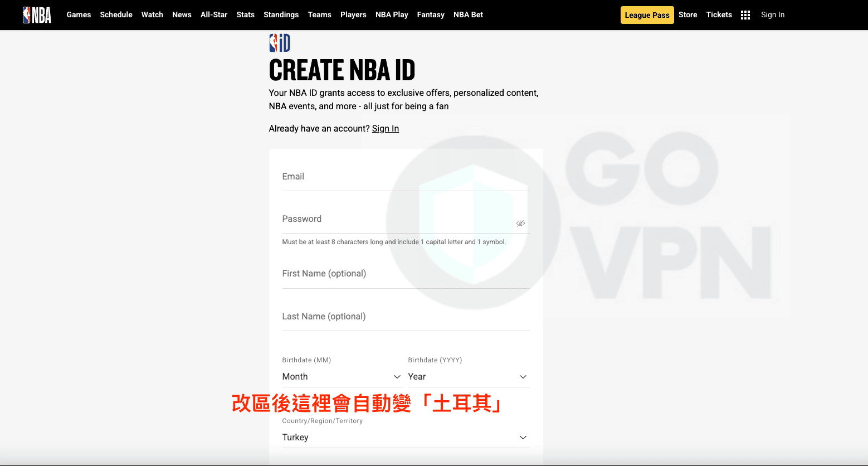Screen dimensions: 868x466
Task: Navigate to All-Star page
Action: [214, 15]
